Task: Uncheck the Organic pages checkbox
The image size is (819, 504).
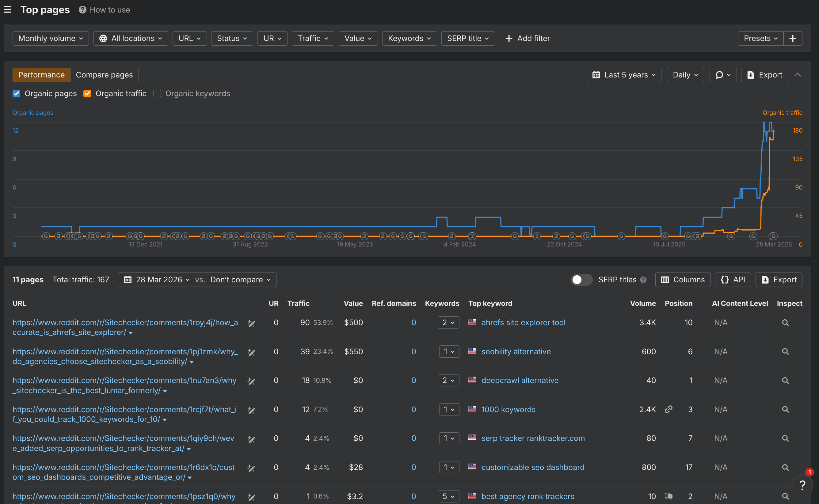Action: pos(16,94)
